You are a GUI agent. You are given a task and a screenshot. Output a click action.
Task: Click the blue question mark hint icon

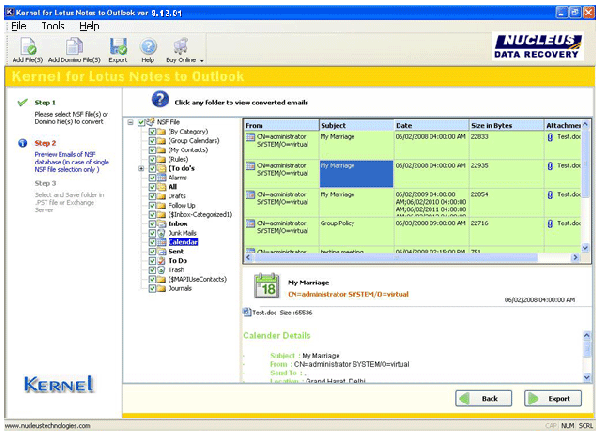(x=159, y=99)
